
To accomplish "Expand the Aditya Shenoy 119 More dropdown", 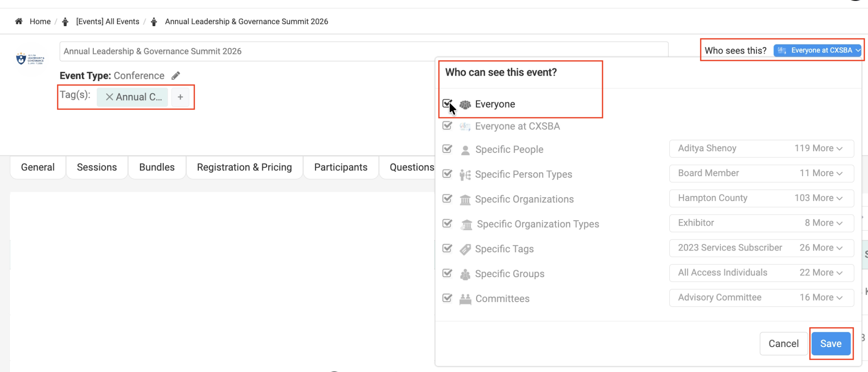I will click(x=761, y=148).
